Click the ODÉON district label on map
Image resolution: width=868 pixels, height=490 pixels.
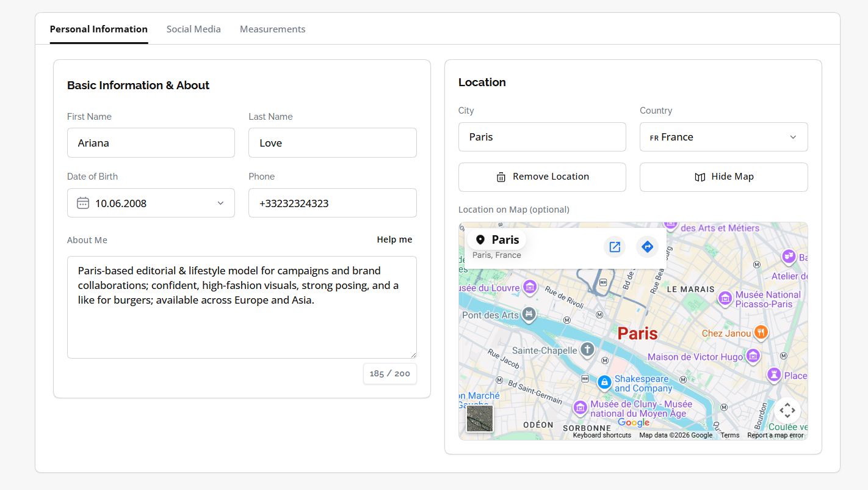point(538,425)
